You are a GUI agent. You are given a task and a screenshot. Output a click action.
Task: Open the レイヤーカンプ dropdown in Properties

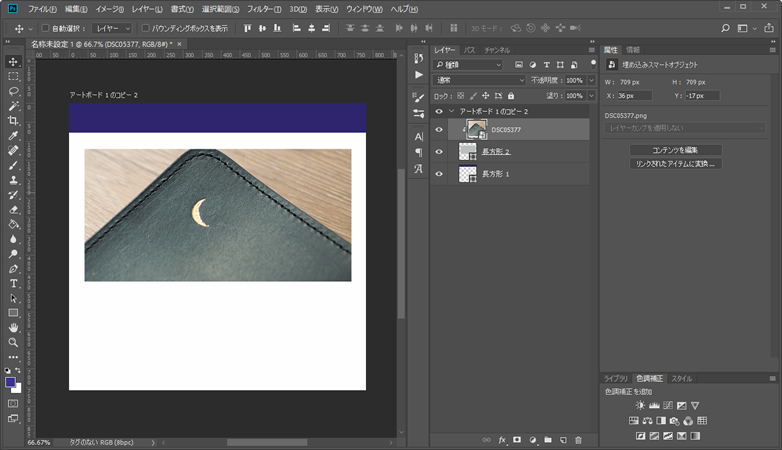click(685, 128)
